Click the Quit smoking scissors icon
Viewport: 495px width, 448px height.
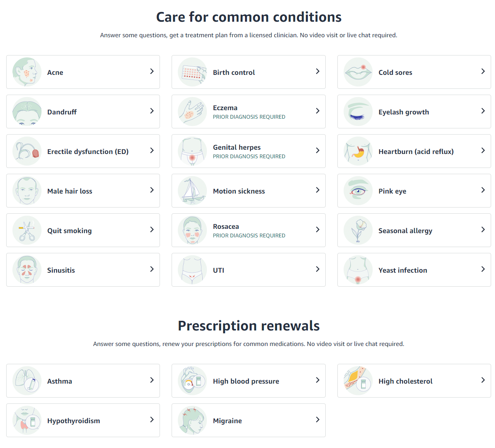[27, 230]
